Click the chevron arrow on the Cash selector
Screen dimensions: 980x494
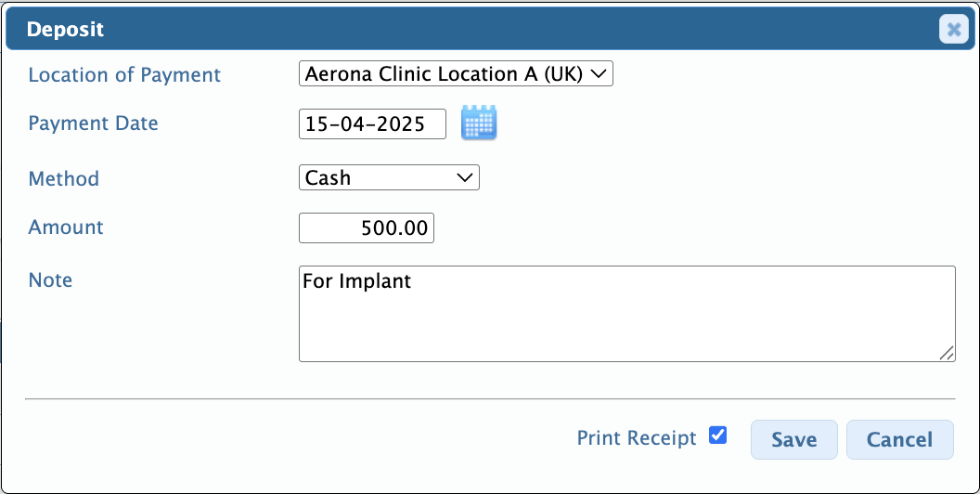pyautogui.click(x=464, y=177)
